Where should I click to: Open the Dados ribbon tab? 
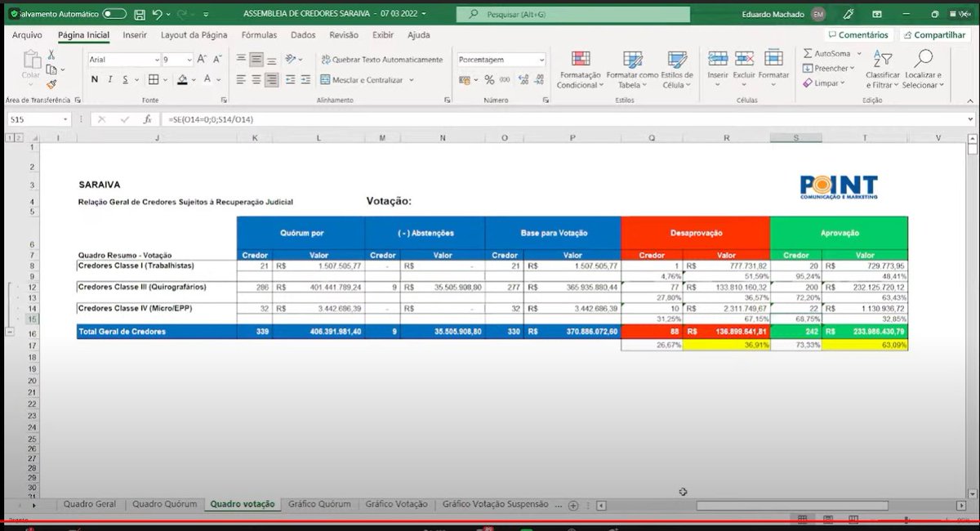point(303,35)
